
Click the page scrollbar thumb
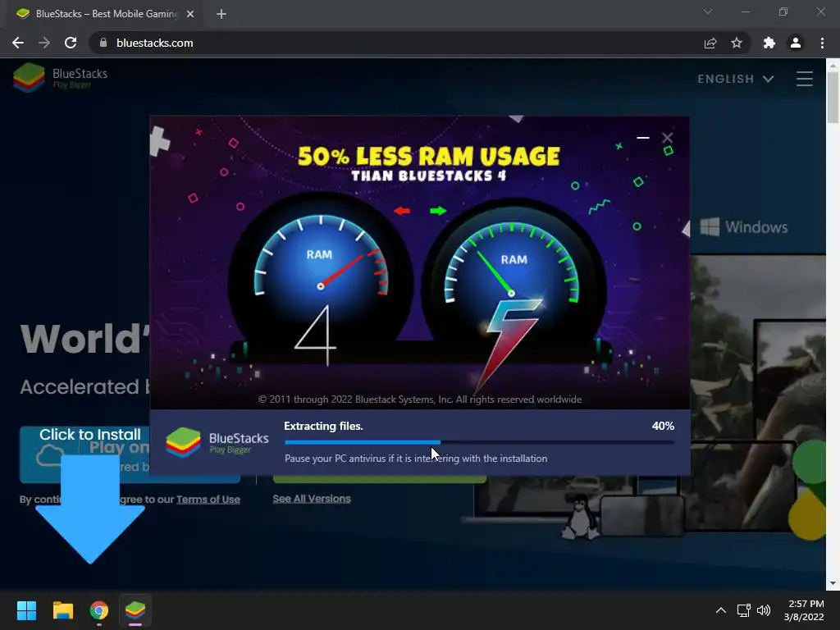pos(833,98)
